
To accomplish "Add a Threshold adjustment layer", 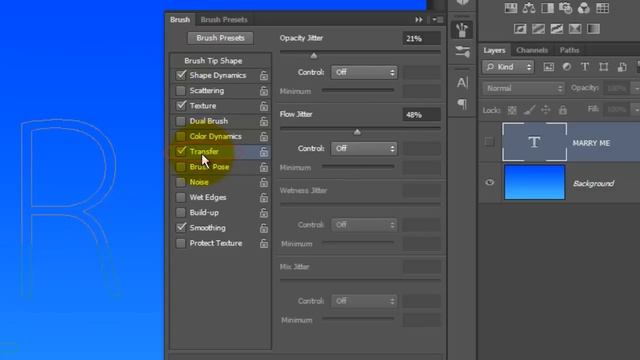I will pos(557,29).
